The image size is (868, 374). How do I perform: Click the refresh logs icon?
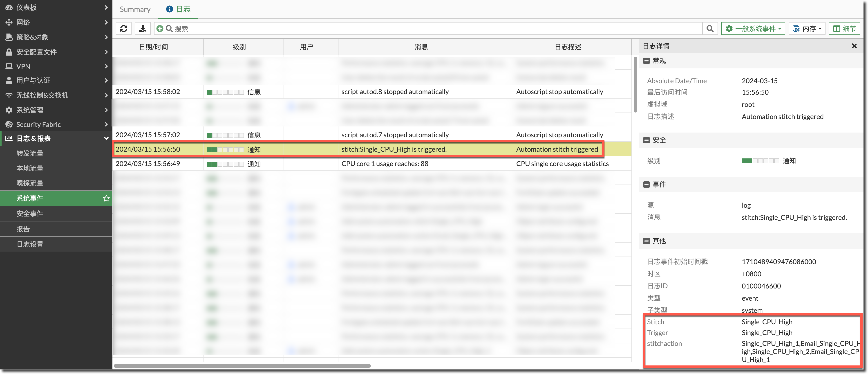(x=124, y=29)
